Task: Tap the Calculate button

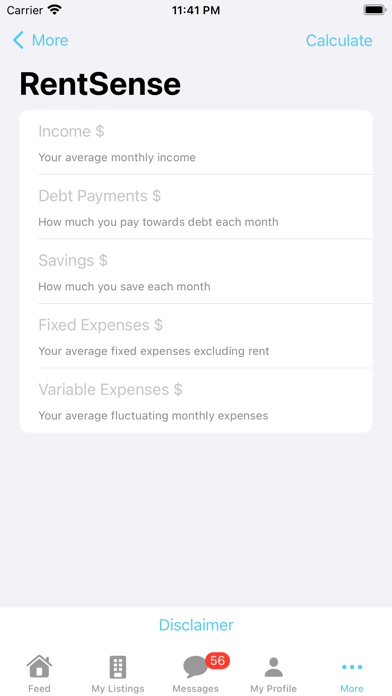Action: pyautogui.click(x=339, y=40)
